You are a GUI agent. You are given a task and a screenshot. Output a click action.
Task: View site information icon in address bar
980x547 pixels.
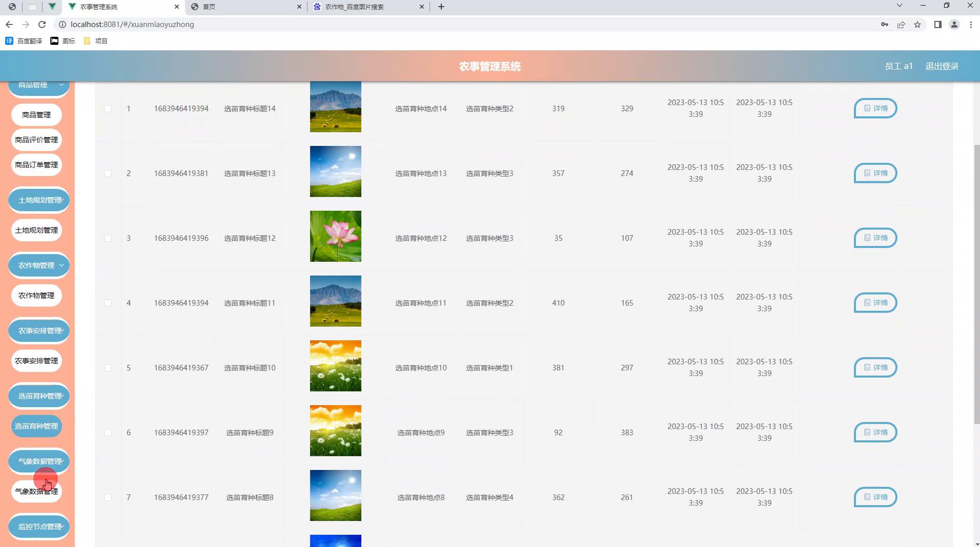[x=62, y=24]
